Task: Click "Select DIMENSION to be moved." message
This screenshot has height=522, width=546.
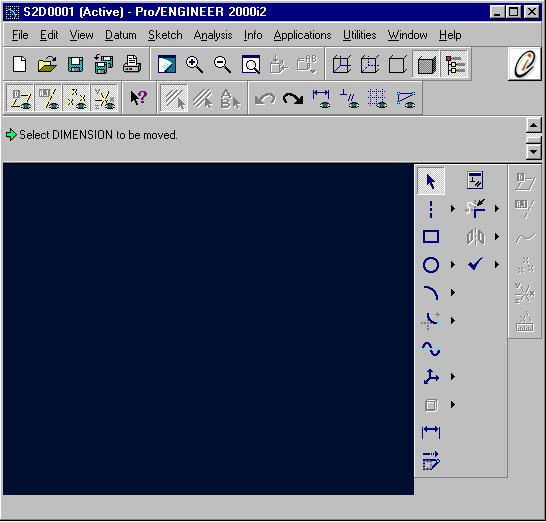Action: pyautogui.click(x=98, y=135)
